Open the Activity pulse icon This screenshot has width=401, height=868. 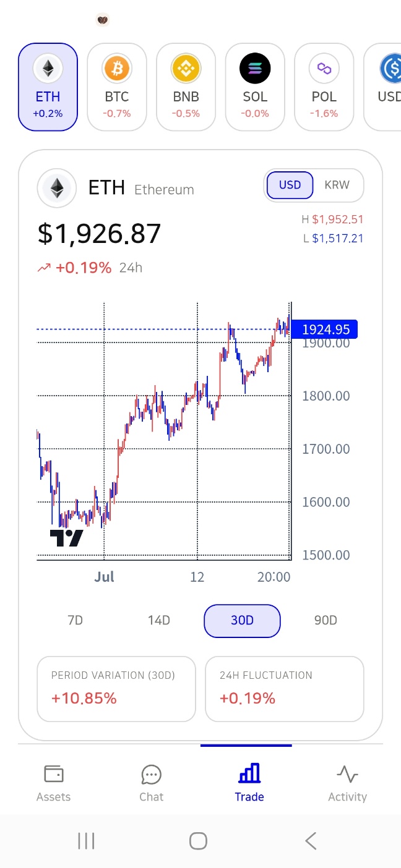coord(347,773)
